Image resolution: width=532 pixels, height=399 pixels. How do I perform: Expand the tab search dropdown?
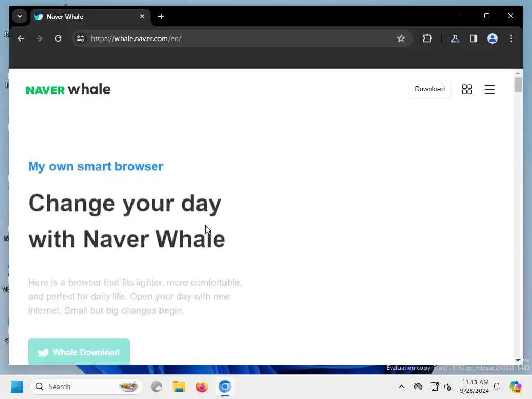[x=20, y=16]
